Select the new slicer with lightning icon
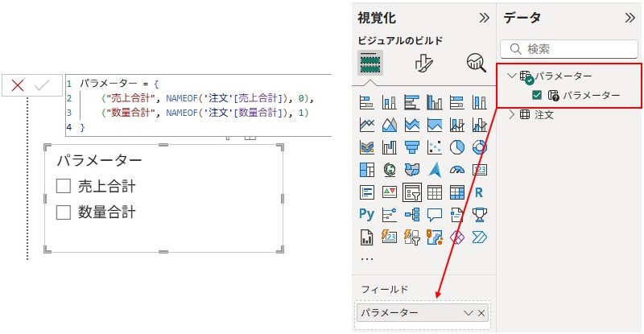Screen dimensions: 644x334 412,237
